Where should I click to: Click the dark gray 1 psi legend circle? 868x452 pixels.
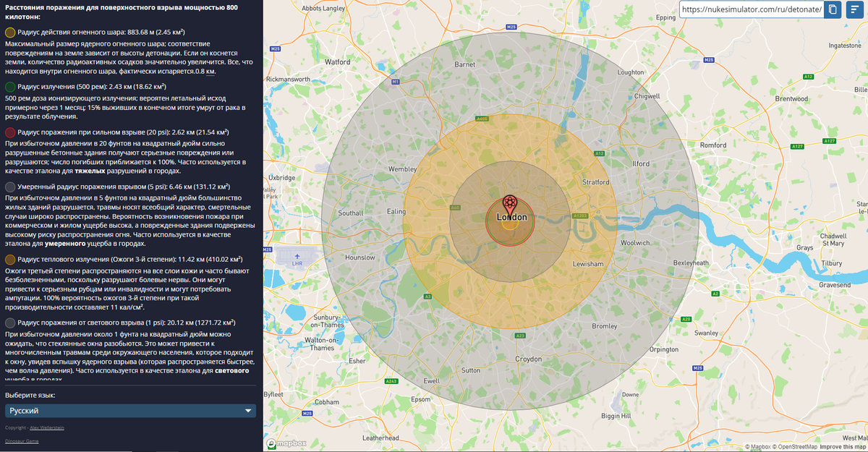click(x=10, y=322)
